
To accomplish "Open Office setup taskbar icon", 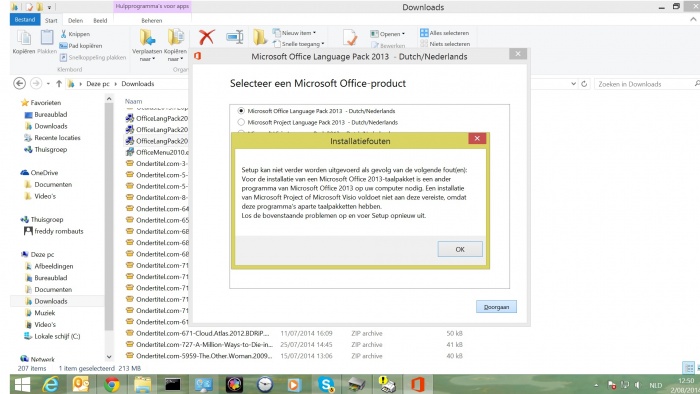I will pos(417,385).
